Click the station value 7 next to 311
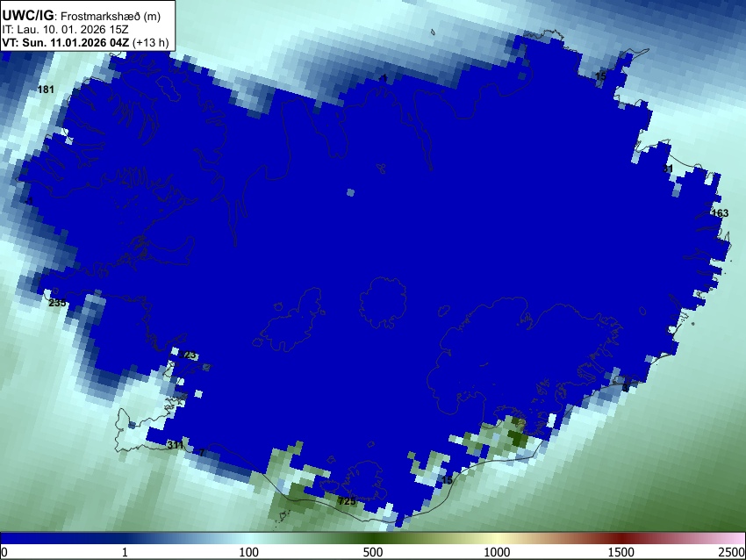Screen dimensions: 746x560 click(202, 453)
